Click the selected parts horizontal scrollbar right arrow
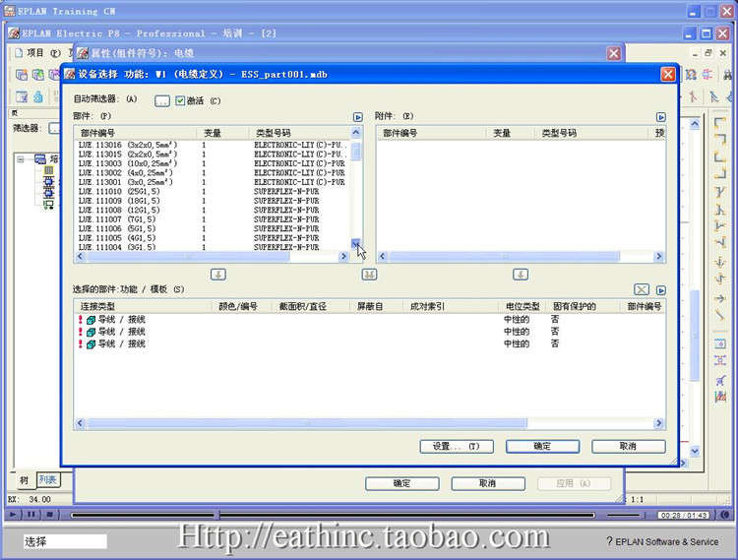 [659, 423]
